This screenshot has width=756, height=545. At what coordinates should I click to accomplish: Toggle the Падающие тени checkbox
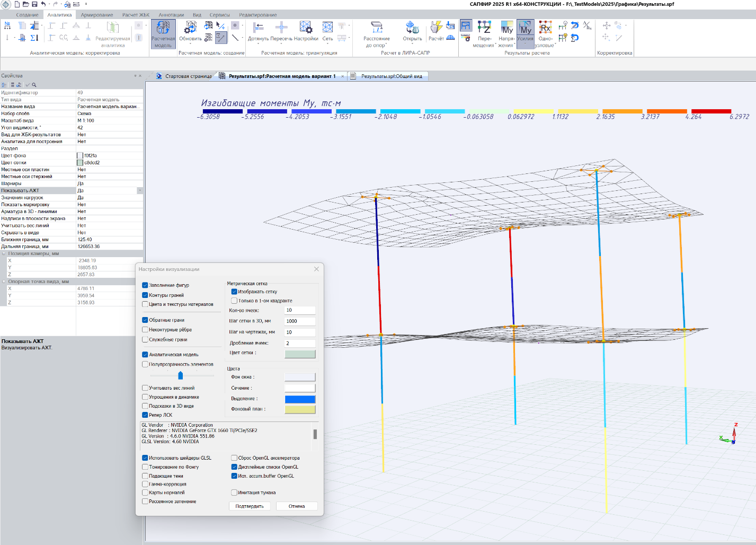[x=145, y=476]
